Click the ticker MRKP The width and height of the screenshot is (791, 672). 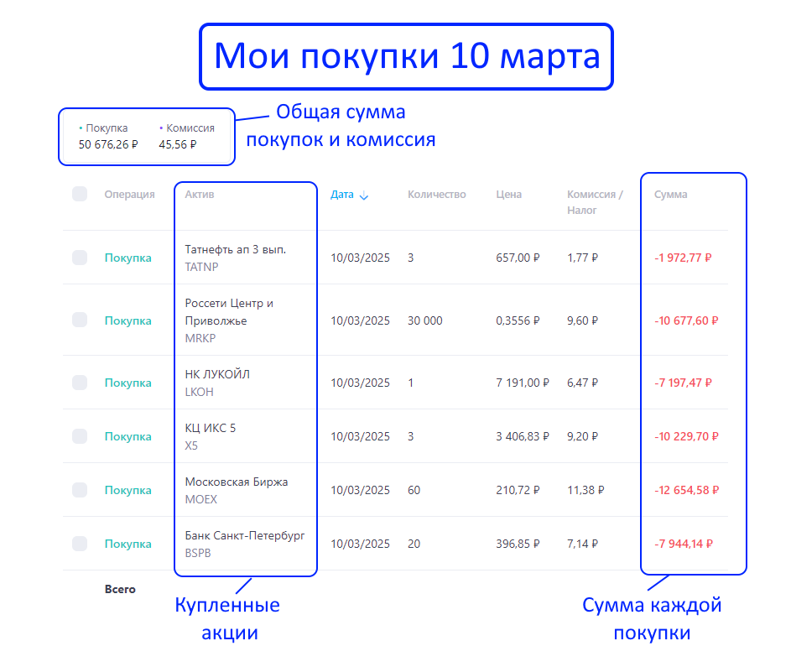[x=200, y=338]
